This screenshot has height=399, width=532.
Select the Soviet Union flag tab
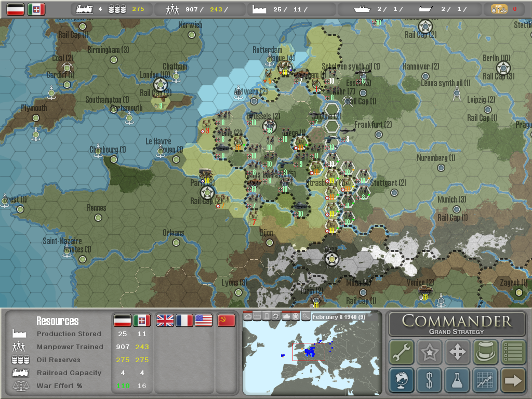[226, 321]
